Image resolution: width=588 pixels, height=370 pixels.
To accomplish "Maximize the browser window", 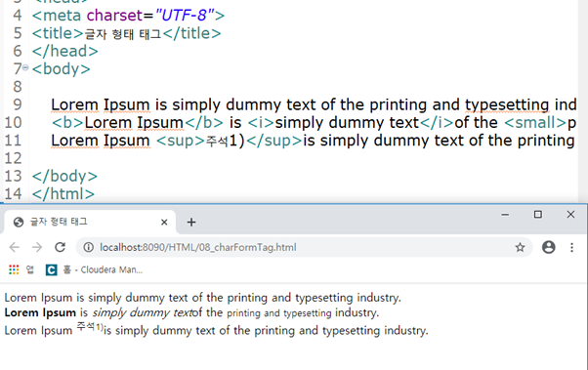I will (538, 215).
